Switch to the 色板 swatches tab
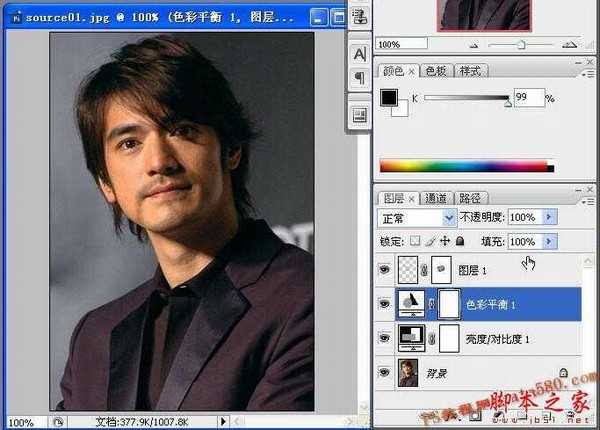This screenshot has height=430, width=600. [436, 71]
